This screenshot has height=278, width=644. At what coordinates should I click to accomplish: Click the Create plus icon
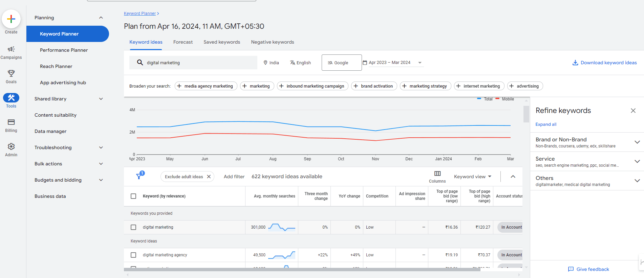[11, 19]
